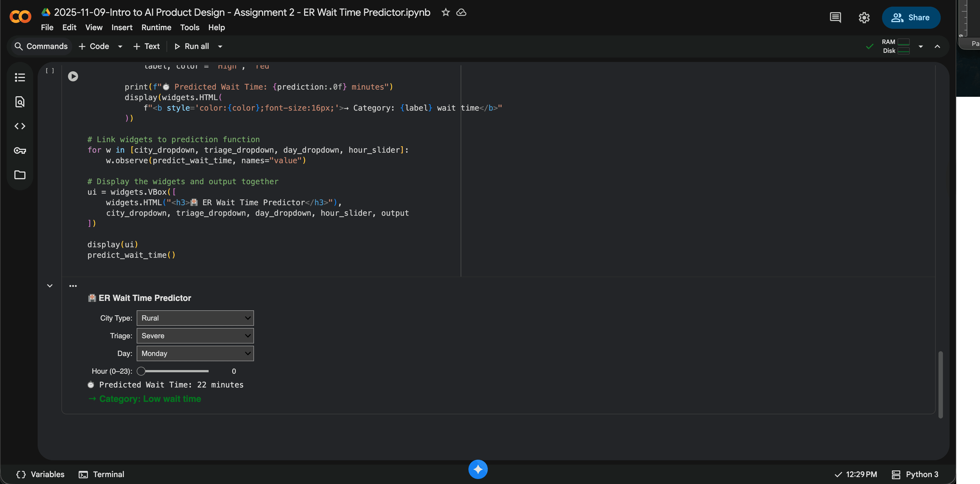Viewport: 980px width, 484px height.
Task: Open the Tools menu
Action: 190,27
